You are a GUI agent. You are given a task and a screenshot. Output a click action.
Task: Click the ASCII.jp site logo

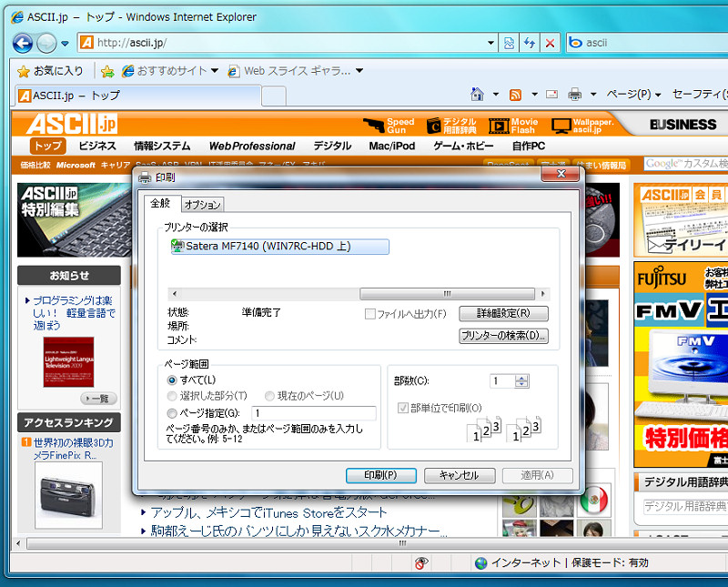pos(72,125)
